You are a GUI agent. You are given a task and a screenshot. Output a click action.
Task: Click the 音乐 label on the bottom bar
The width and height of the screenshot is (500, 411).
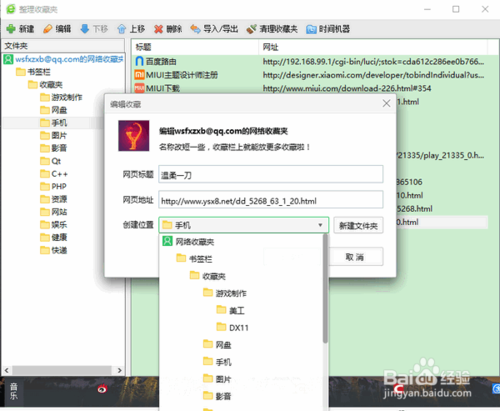click(x=13, y=391)
